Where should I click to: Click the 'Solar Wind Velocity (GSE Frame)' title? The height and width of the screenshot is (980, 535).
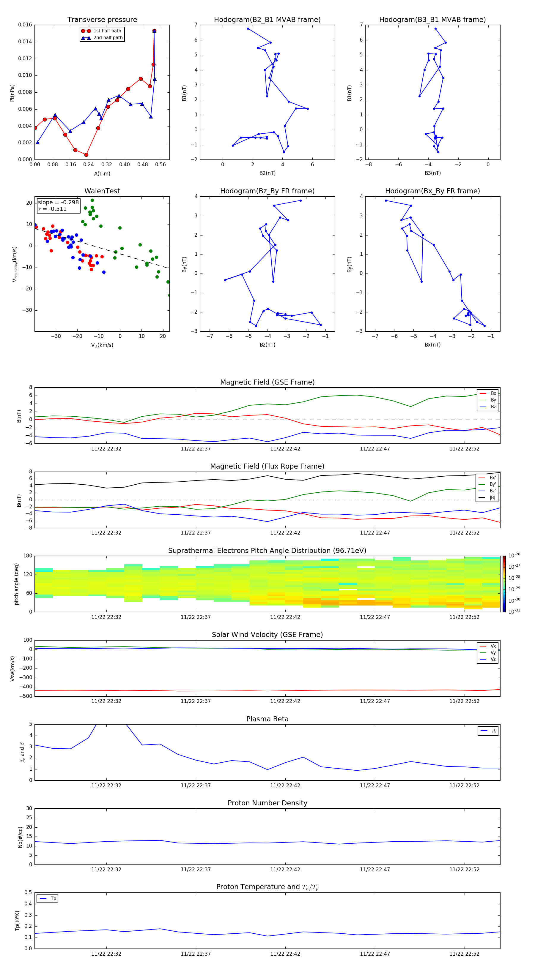tap(267, 635)
